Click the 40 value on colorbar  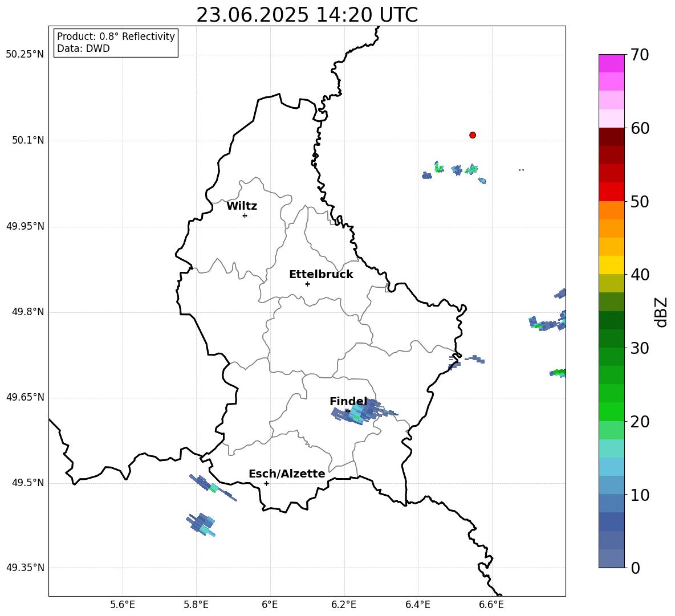tap(640, 275)
